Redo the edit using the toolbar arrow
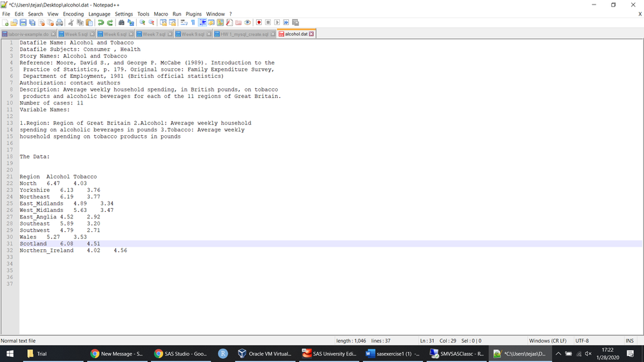Screen dimensions: 644x362 (110, 23)
